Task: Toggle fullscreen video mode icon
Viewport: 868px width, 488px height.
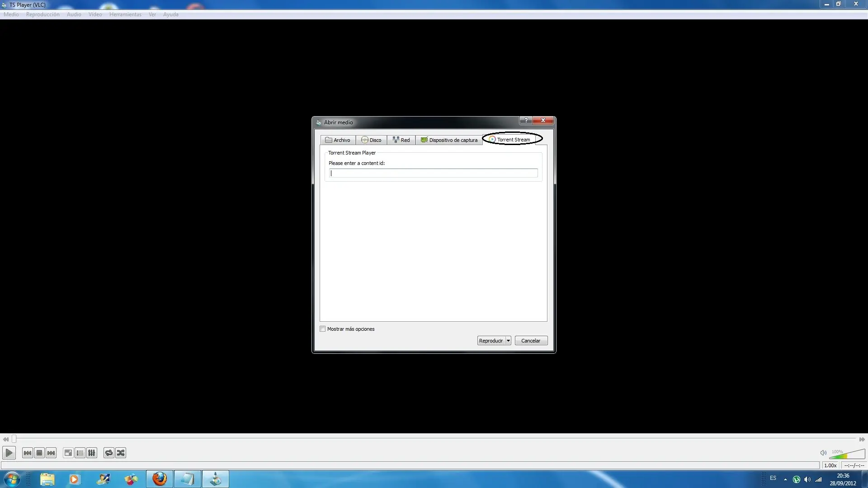Action: tap(68, 453)
